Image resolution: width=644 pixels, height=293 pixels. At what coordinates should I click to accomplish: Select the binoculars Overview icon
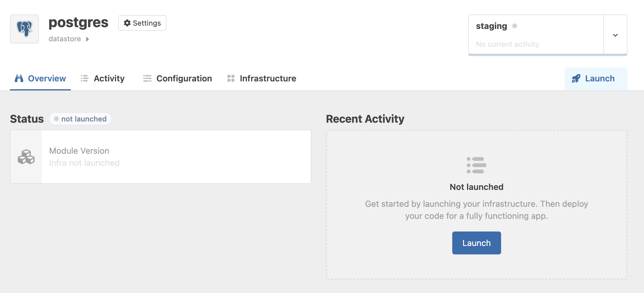[18, 78]
